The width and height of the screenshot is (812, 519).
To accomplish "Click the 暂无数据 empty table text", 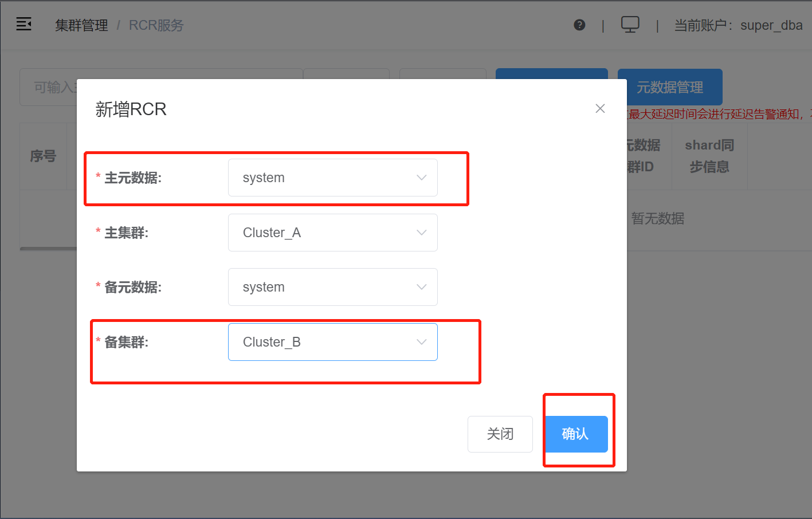I will point(658,218).
